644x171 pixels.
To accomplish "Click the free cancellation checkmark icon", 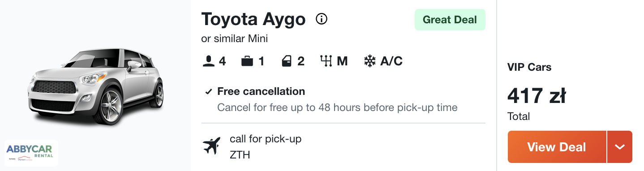I will click(x=208, y=92).
